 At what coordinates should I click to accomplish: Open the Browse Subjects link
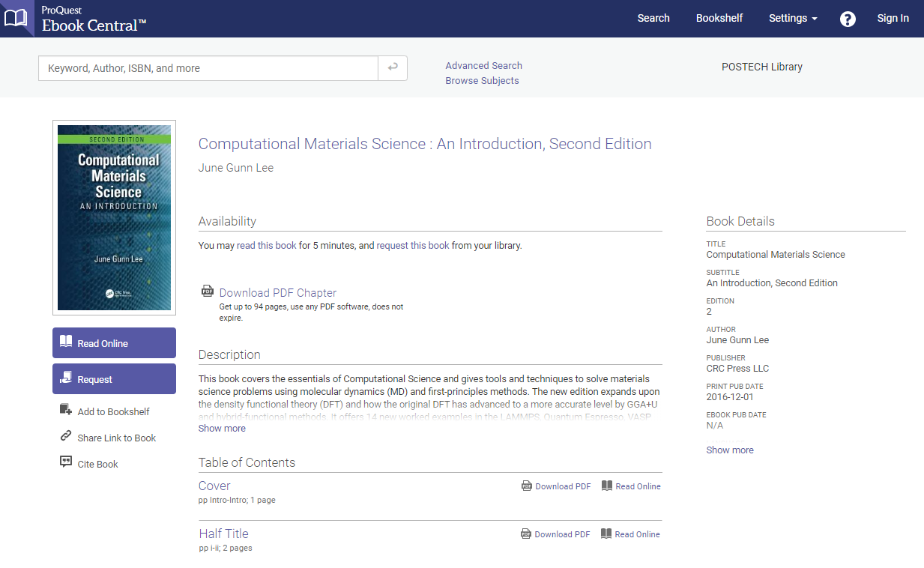click(x=482, y=80)
